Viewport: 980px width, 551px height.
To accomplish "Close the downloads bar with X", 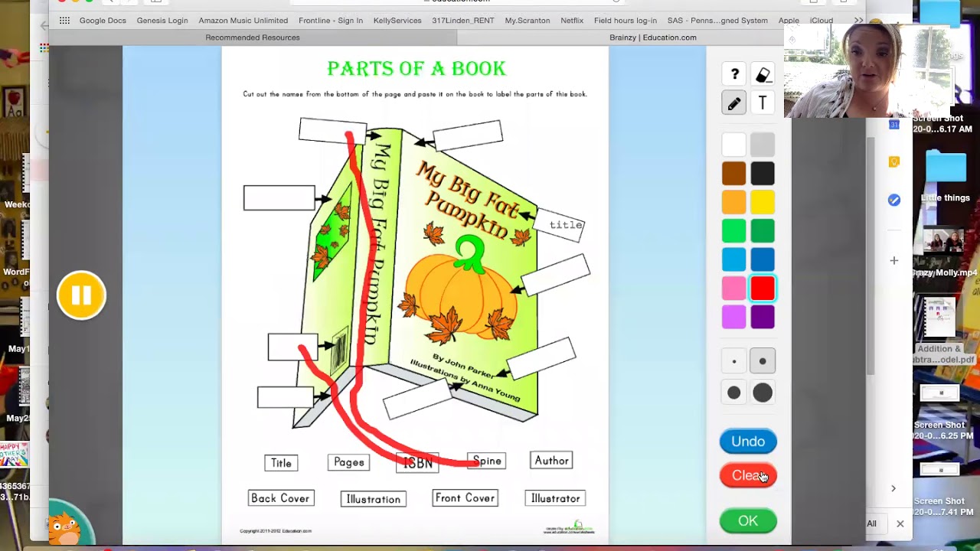I will 900,523.
